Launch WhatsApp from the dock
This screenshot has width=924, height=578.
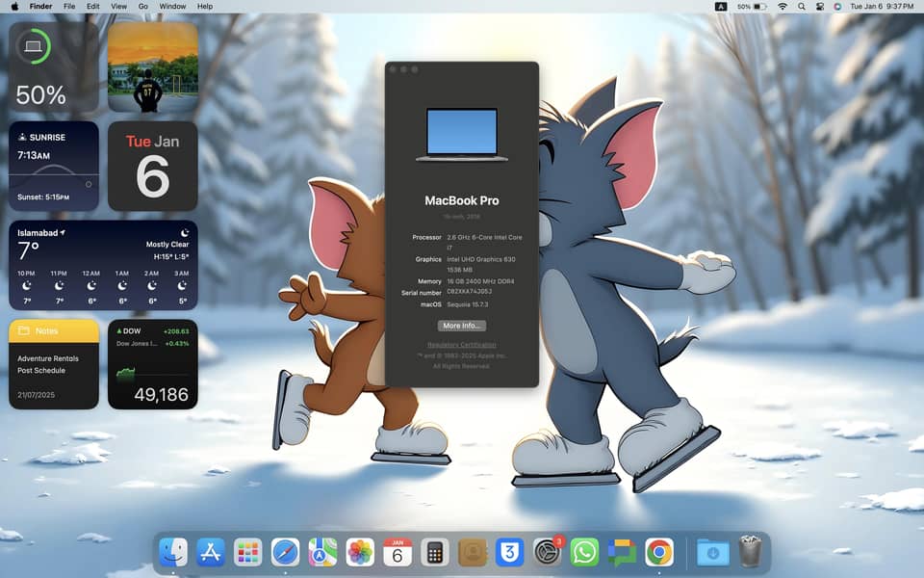click(584, 552)
